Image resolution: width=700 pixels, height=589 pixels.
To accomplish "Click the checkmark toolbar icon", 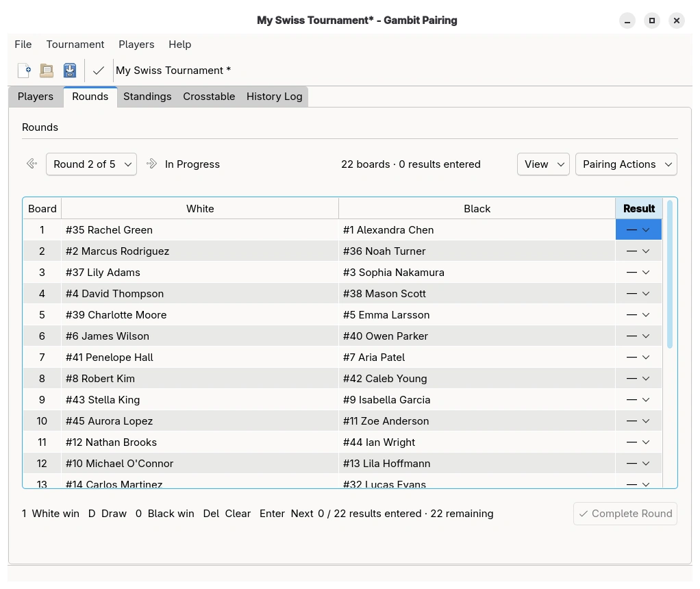I will 99,71.
